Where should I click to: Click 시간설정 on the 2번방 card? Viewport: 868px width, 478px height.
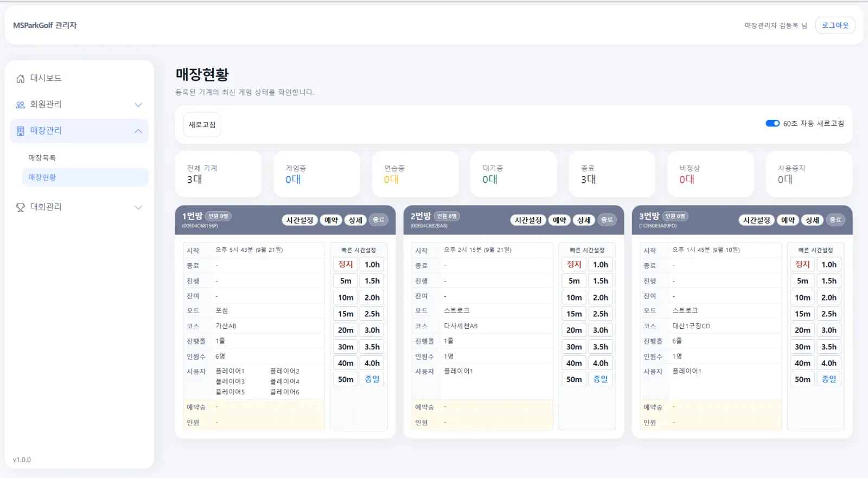tap(528, 220)
